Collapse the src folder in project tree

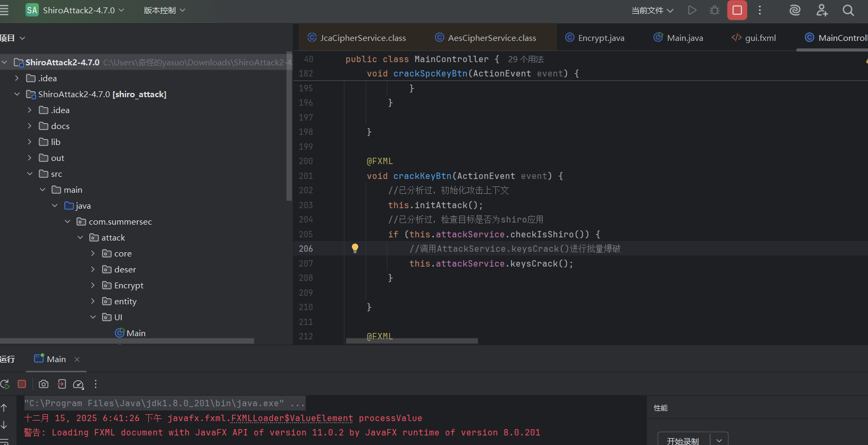pyautogui.click(x=30, y=174)
